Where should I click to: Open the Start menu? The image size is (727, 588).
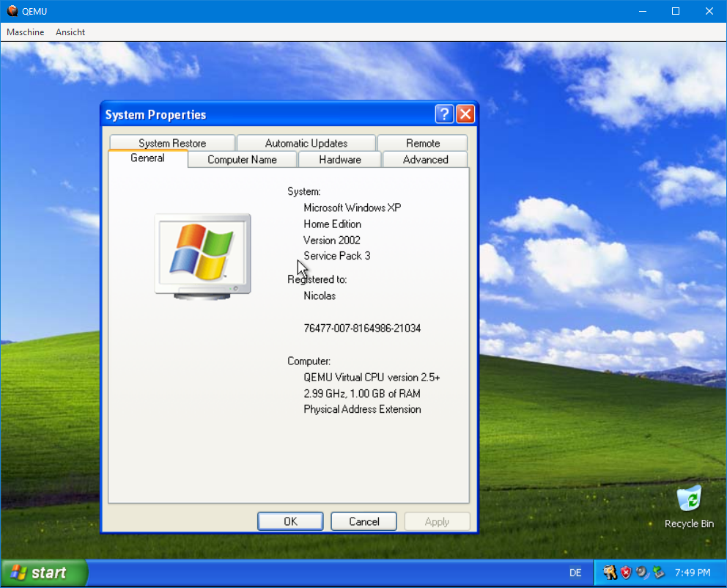pos(43,573)
